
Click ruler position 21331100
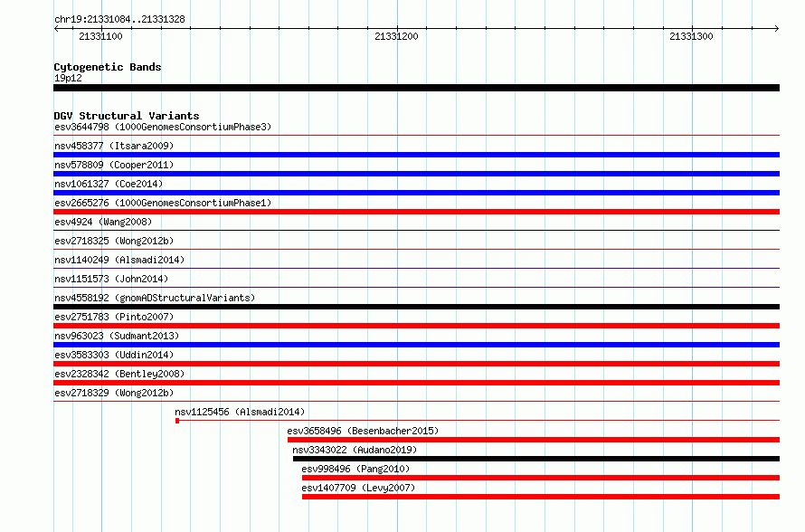(x=101, y=36)
